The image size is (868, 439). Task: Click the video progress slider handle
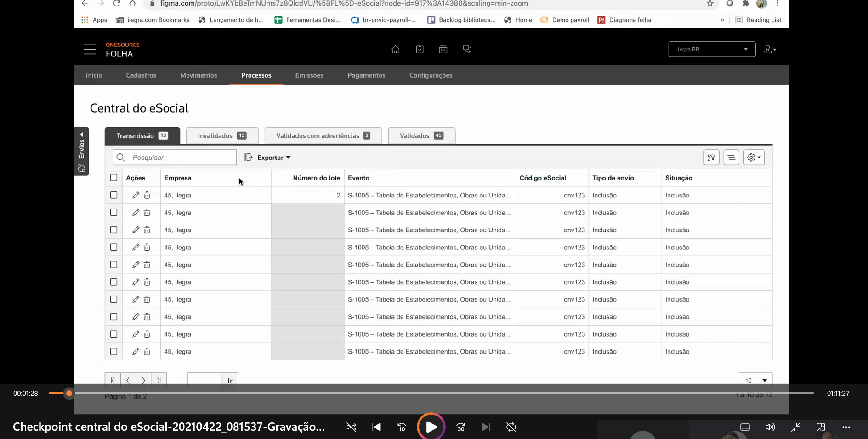(69, 394)
